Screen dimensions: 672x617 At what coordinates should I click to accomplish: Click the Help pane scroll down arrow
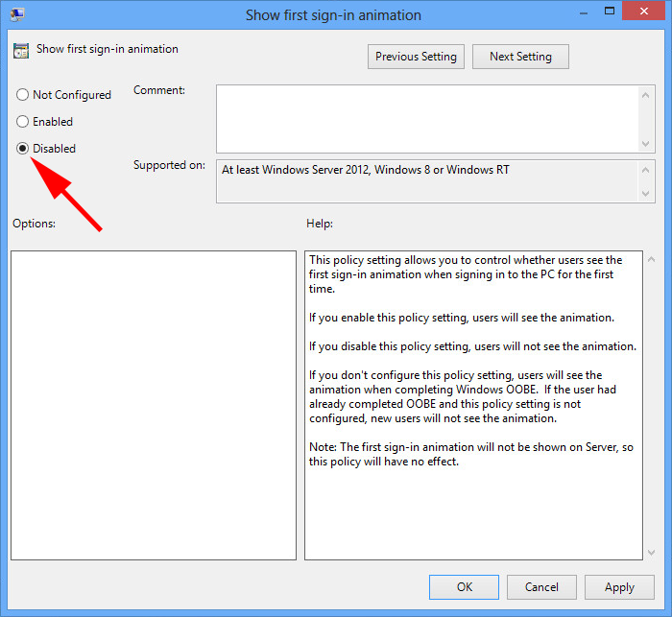pos(652,553)
